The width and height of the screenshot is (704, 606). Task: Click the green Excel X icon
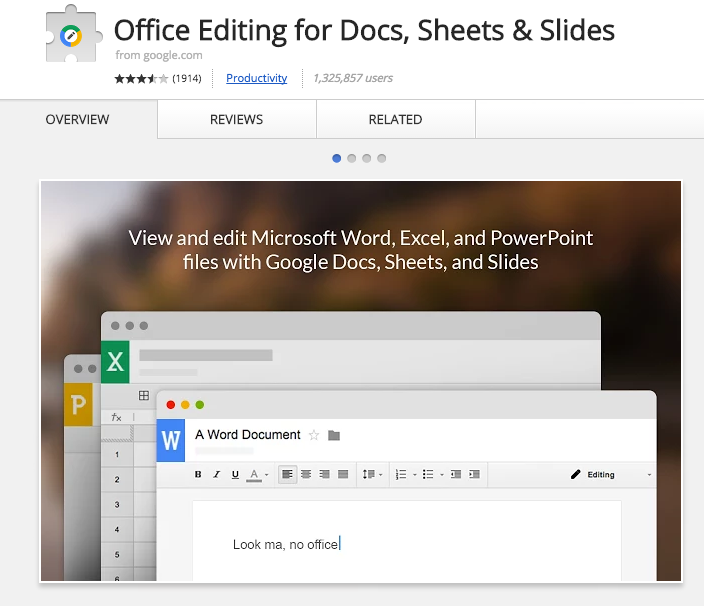click(x=115, y=362)
